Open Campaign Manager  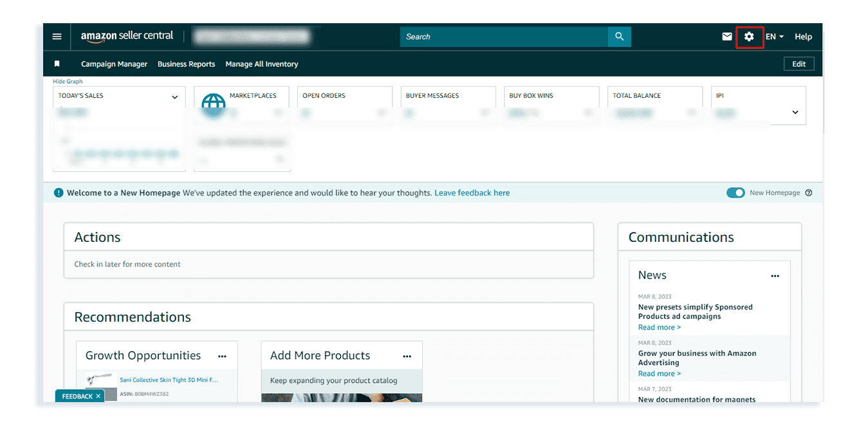coord(114,64)
